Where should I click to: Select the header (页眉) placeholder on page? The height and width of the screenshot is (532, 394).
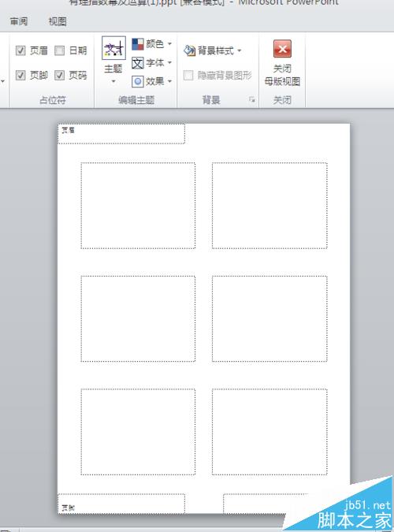coord(121,134)
